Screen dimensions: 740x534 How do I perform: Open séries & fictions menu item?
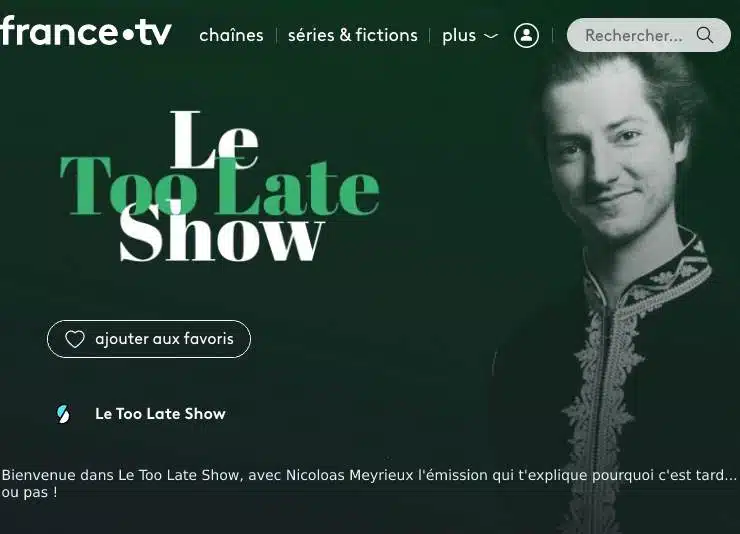tap(353, 35)
